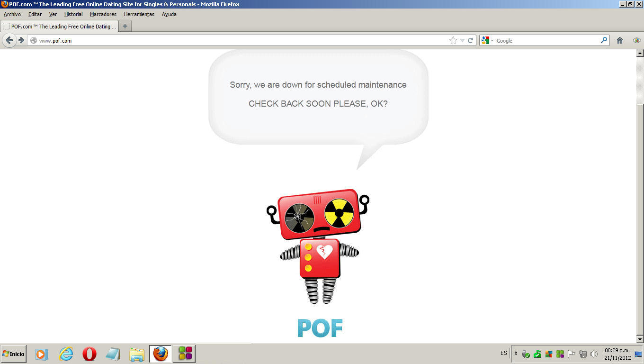This screenshot has height=364, width=644.
Task: Open the Editar menu
Action: [x=35, y=14]
